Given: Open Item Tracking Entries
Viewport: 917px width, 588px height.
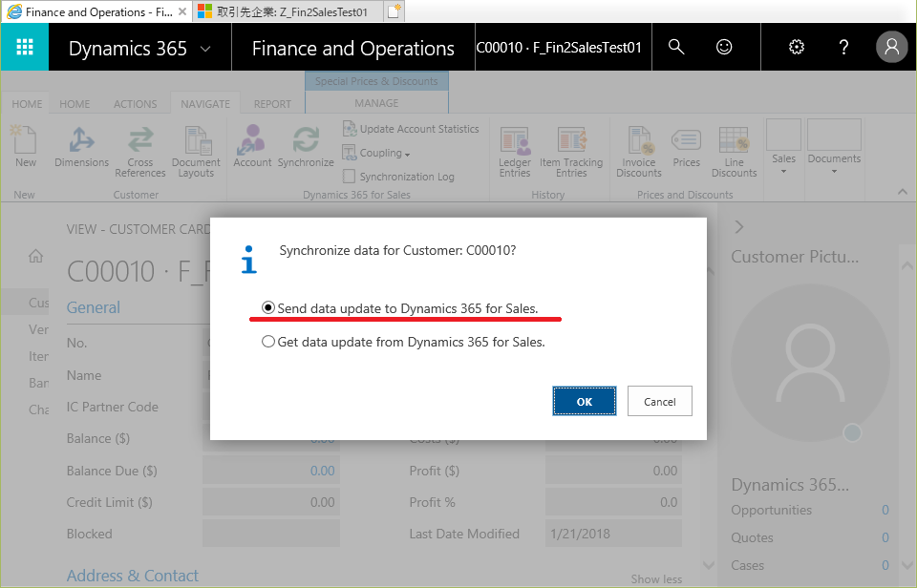Looking at the screenshot, I should [x=571, y=152].
